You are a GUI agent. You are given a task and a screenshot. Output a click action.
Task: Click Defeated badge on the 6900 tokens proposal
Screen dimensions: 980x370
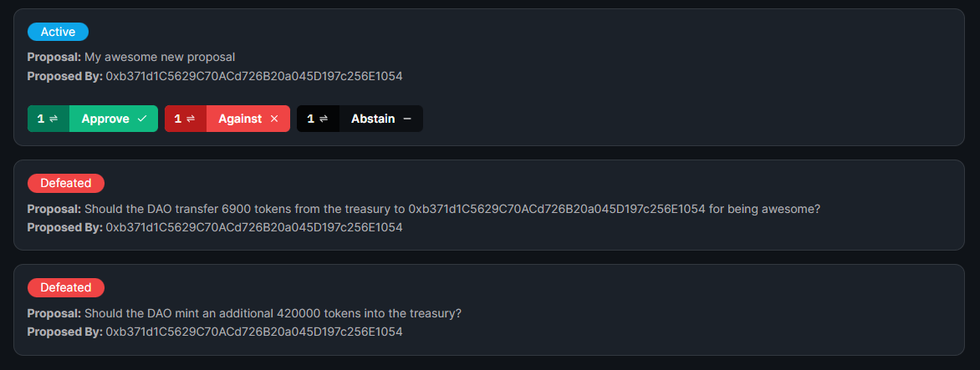pyautogui.click(x=65, y=183)
